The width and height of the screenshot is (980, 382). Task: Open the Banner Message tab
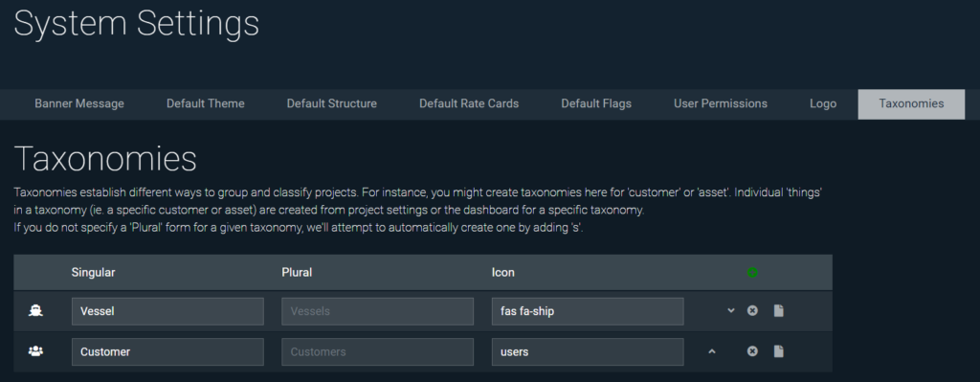pos(79,103)
